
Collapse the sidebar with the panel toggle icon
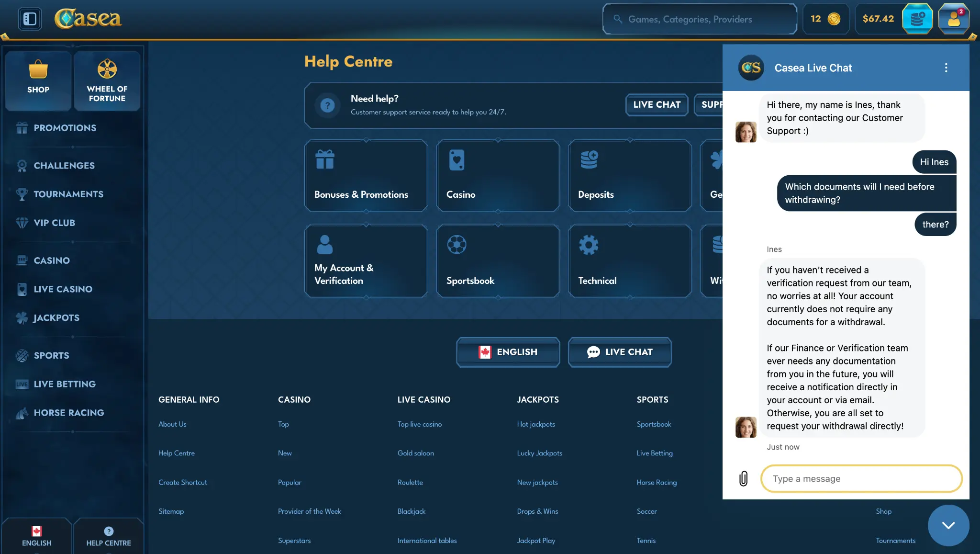click(x=30, y=19)
